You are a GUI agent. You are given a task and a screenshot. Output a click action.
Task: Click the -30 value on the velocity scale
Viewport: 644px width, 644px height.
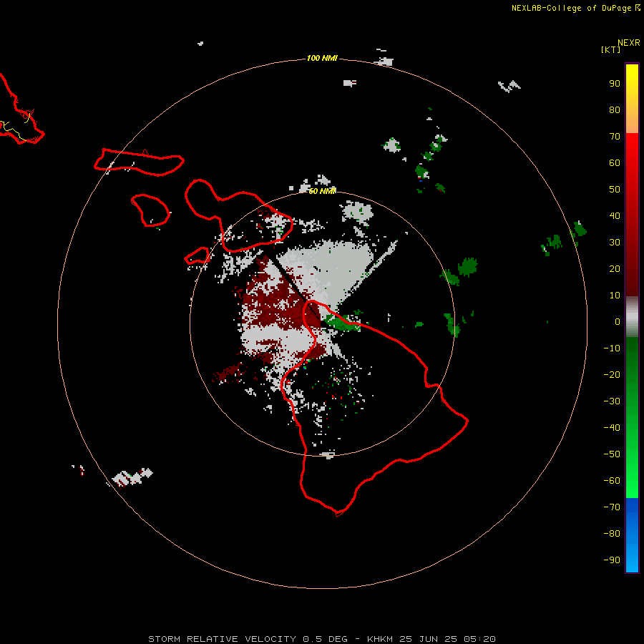[612, 401]
